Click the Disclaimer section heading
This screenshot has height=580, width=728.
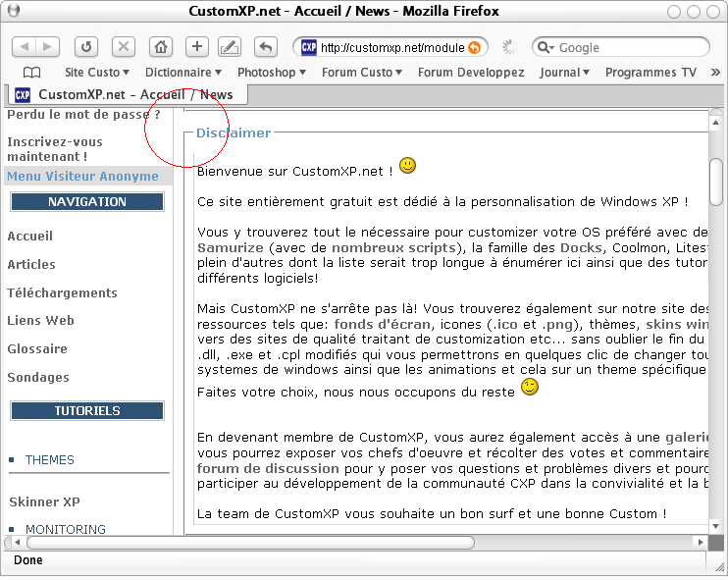pyautogui.click(x=234, y=133)
